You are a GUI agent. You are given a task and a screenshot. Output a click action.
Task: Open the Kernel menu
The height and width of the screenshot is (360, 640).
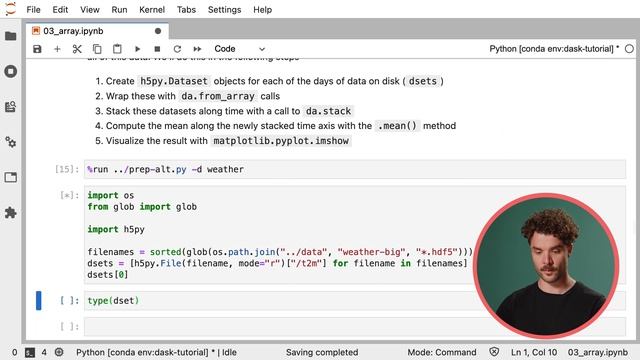152,9
